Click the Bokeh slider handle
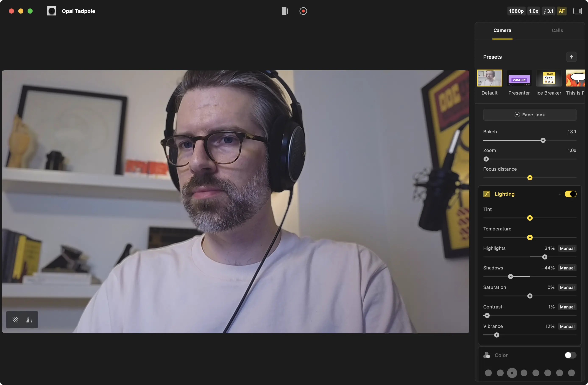This screenshot has height=385, width=588. [x=543, y=141]
